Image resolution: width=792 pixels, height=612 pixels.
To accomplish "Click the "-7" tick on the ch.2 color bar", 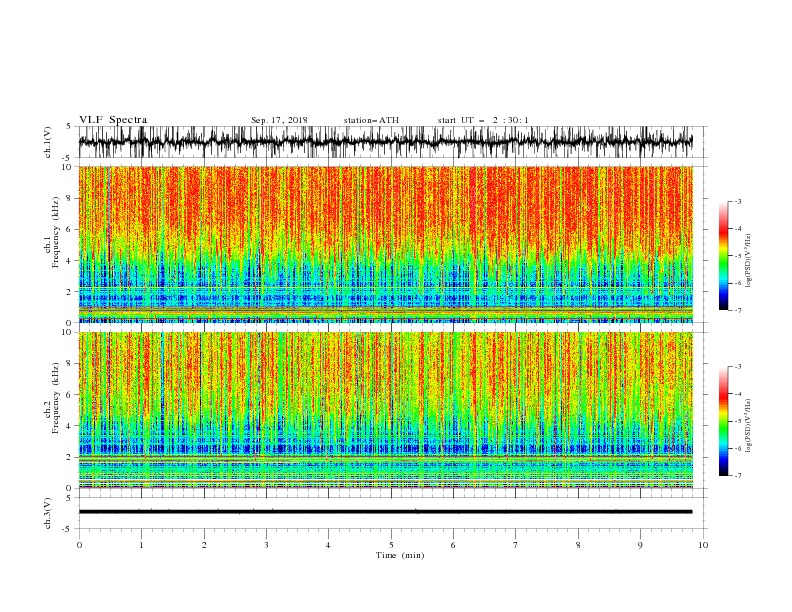I will (x=738, y=476).
